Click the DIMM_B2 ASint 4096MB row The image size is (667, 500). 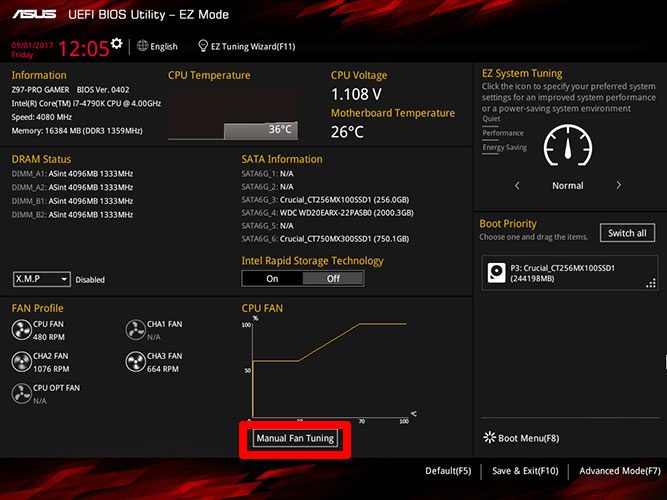72,214
